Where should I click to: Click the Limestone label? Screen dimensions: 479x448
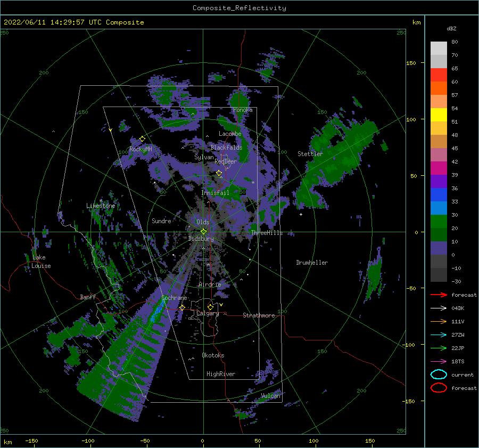[101, 206]
